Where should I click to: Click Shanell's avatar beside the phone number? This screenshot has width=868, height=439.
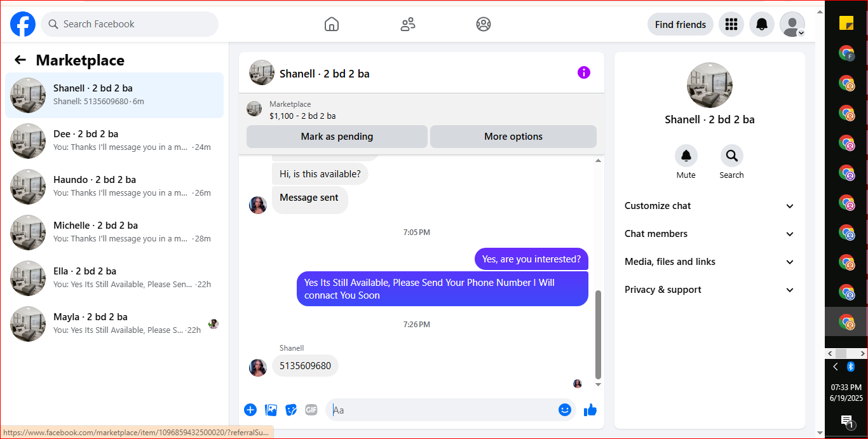[258, 368]
